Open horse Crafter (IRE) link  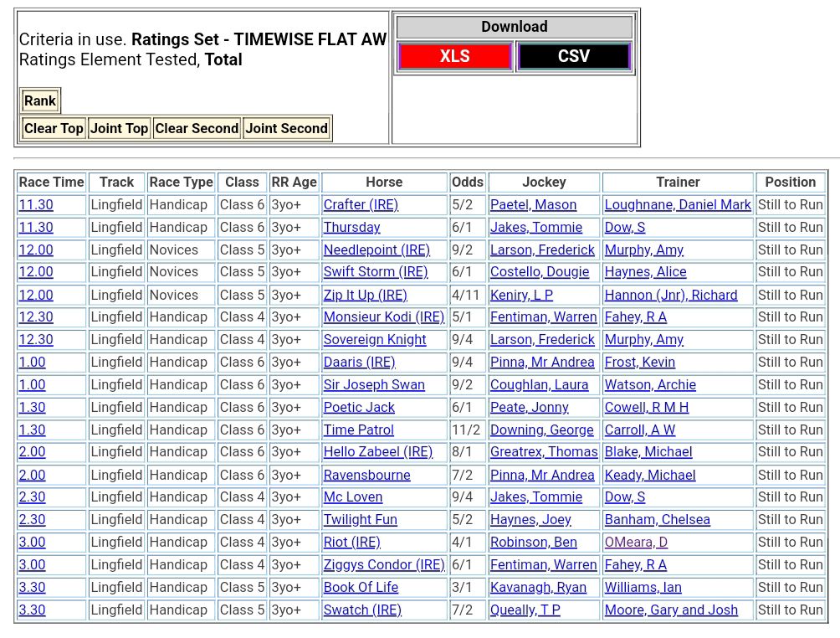coord(361,204)
